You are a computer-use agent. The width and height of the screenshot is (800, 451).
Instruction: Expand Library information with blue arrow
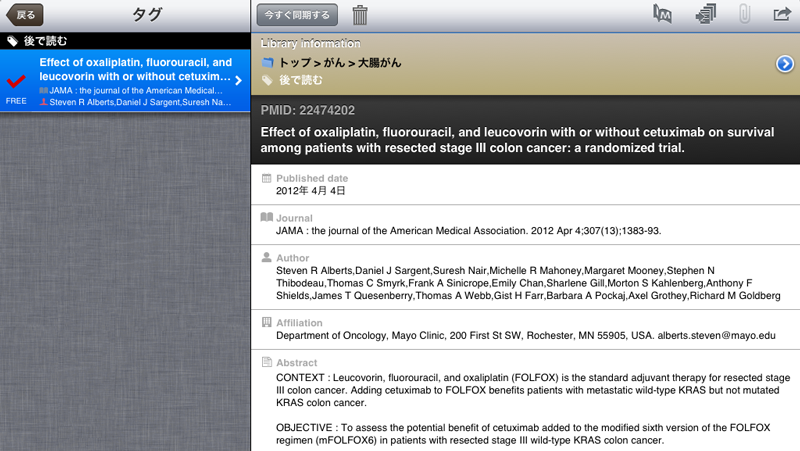pos(785,64)
